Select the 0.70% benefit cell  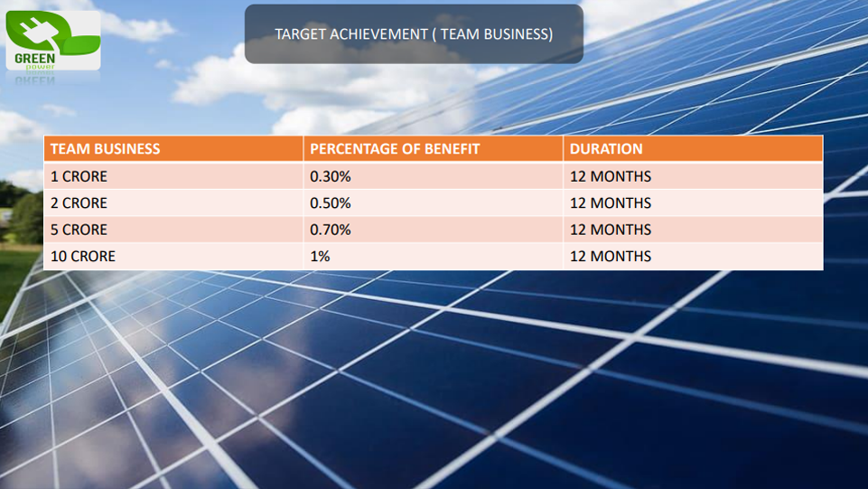[x=331, y=230]
